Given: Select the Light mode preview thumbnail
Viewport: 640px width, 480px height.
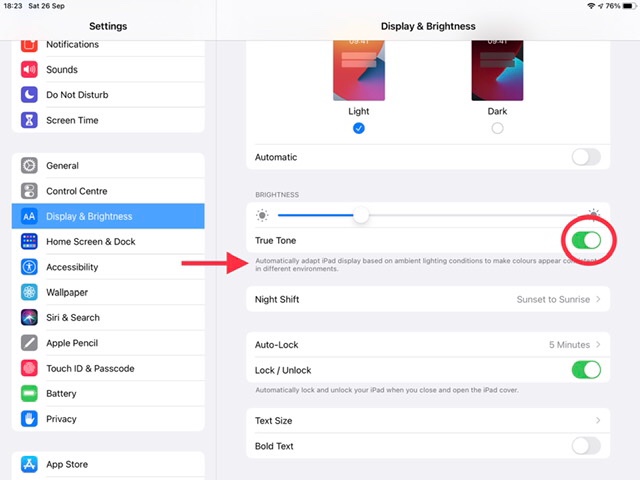Looking at the screenshot, I should pyautogui.click(x=359, y=71).
